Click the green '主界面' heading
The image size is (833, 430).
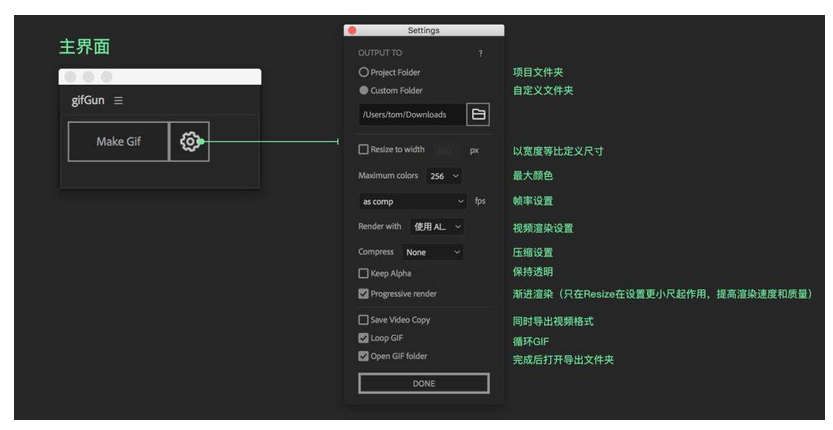(84, 47)
